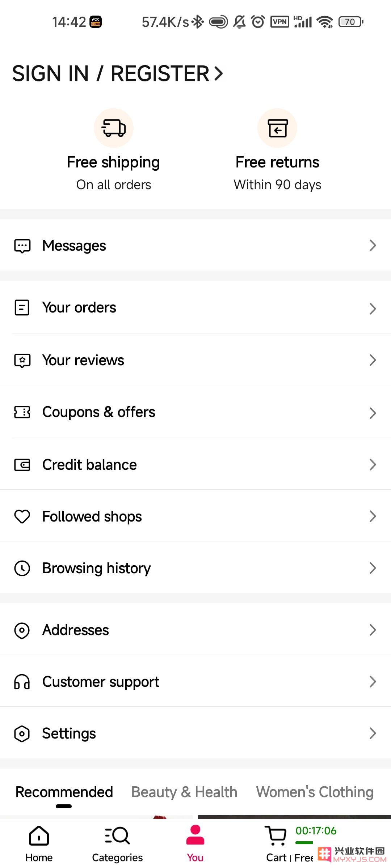Tap the Credit balance wallet icon

(x=22, y=465)
